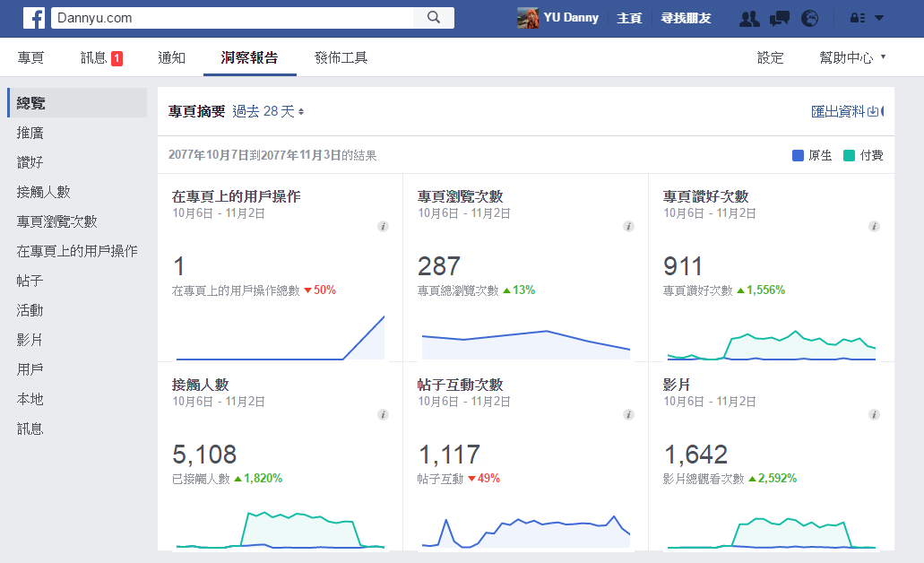The image size is (924, 563).
Task: Click the 匯出資料 link
Action: click(838, 111)
